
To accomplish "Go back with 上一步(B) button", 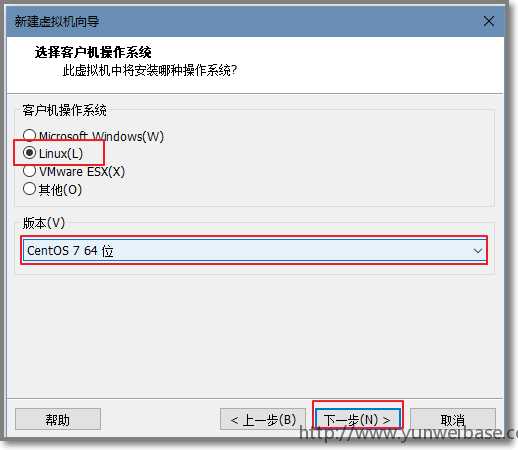I will click(263, 419).
